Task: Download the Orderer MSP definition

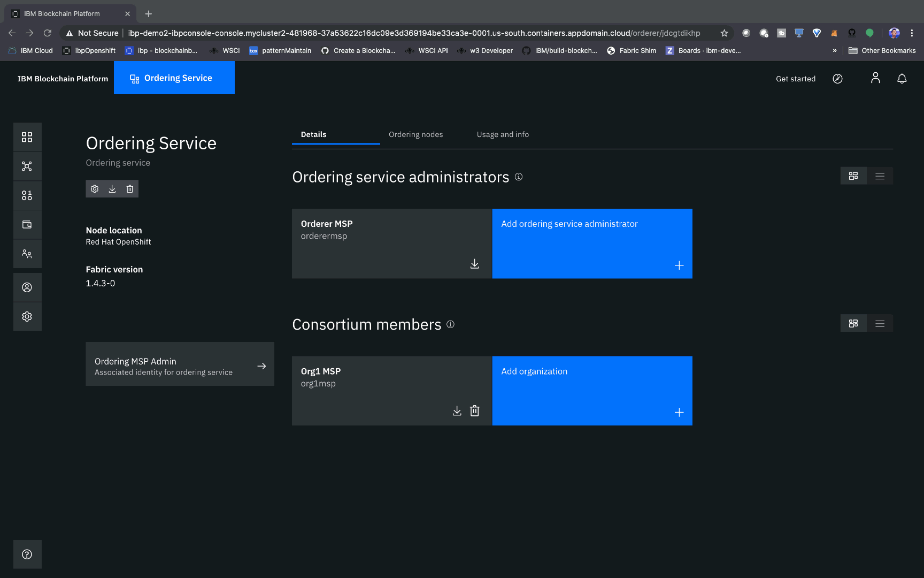Action: click(475, 264)
